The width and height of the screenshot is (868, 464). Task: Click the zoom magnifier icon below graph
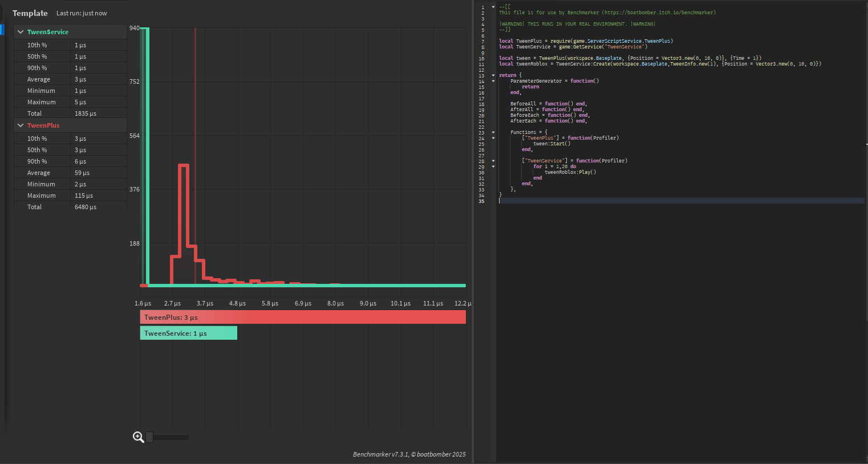[x=138, y=437]
